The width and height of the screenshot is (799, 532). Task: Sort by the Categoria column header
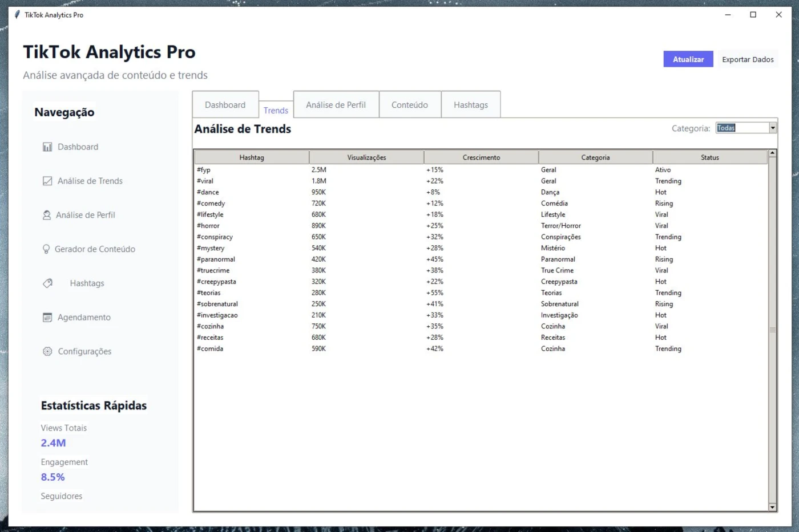tap(595, 157)
